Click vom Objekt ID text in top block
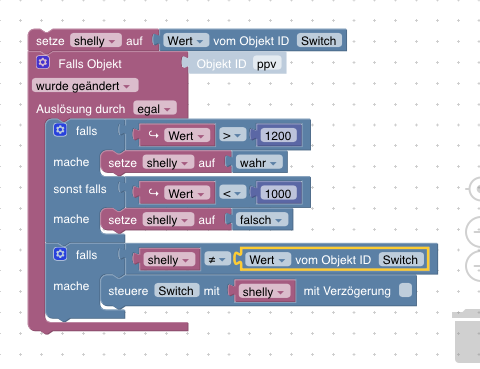 (251, 41)
